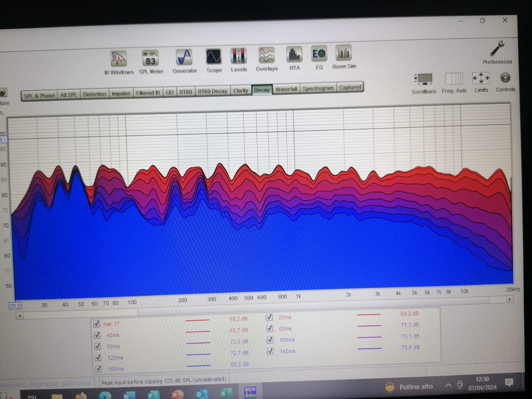This screenshot has height=399, width=532.
Task: Switch to SPL & Phase tab
Action: pos(39,96)
